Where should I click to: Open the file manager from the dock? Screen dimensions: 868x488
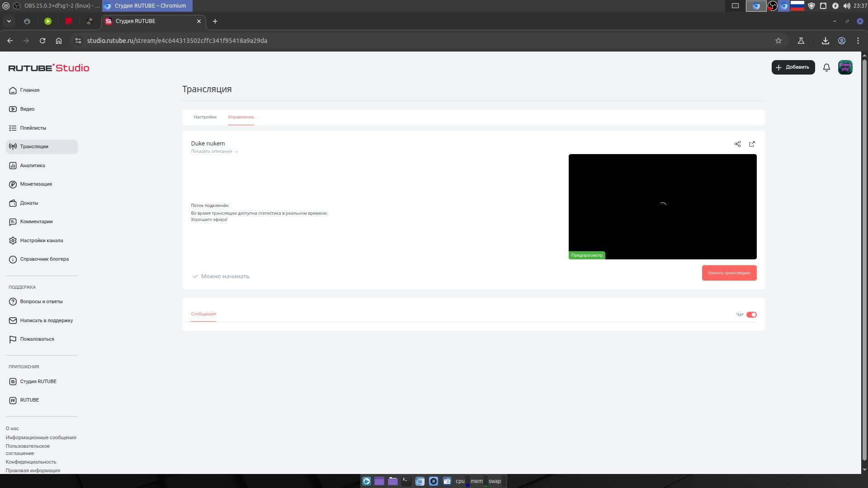392,481
